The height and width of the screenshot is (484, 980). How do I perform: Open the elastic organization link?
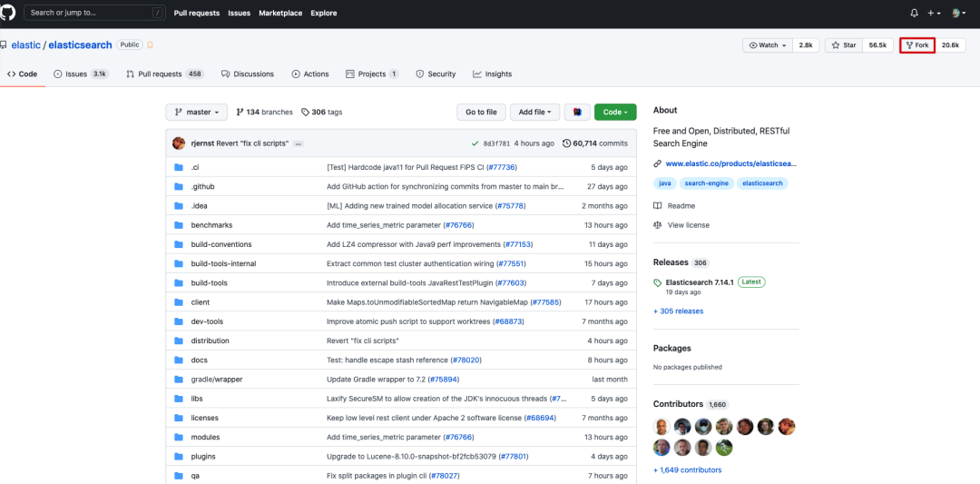pyautogui.click(x=25, y=45)
